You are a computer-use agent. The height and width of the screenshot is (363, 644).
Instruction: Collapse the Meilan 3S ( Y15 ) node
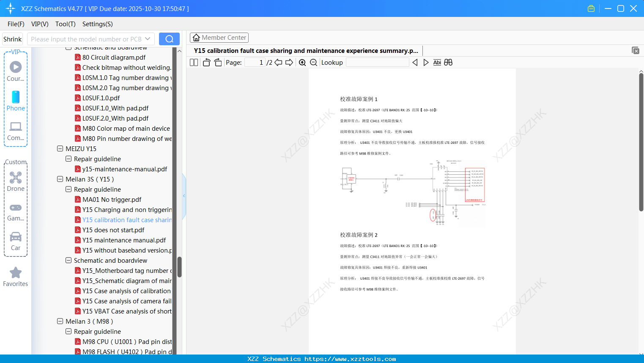click(60, 179)
